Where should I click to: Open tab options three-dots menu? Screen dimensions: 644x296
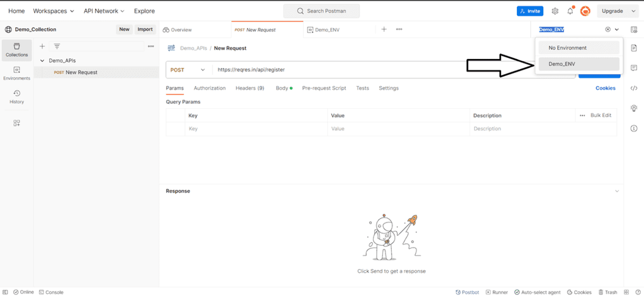pos(399,29)
